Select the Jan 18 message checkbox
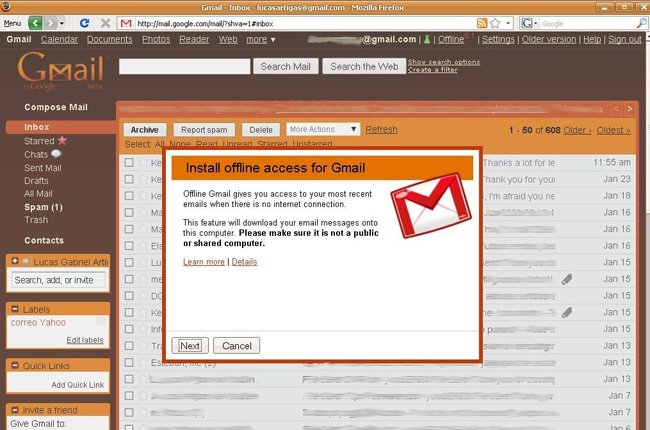The width and height of the screenshot is (650, 430). click(129, 196)
